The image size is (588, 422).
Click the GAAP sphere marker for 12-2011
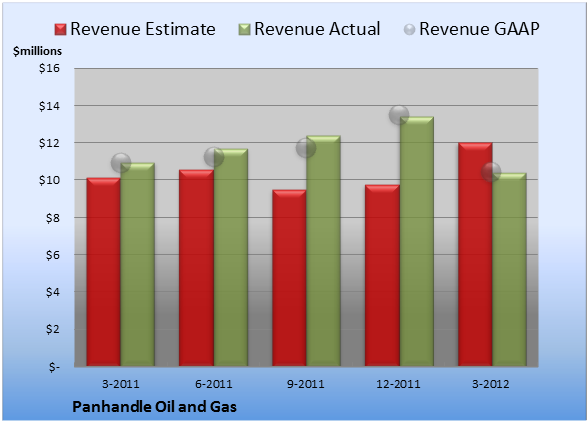point(399,114)
